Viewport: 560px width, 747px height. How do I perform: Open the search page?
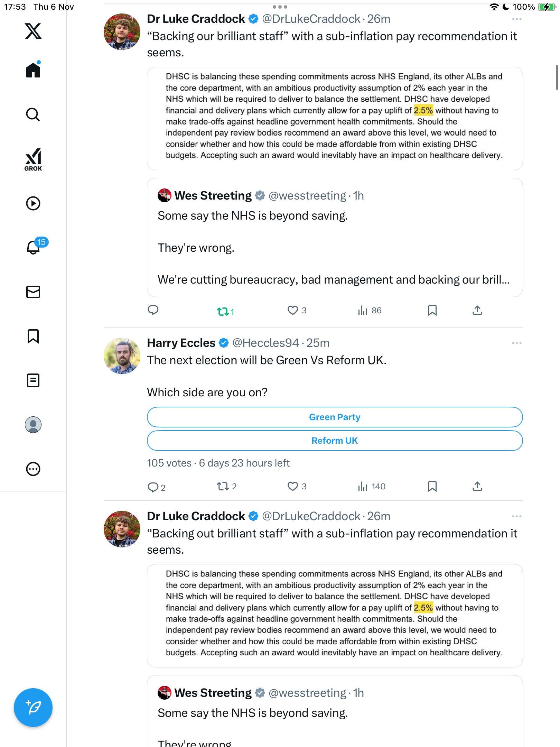[x=33, y=114]
